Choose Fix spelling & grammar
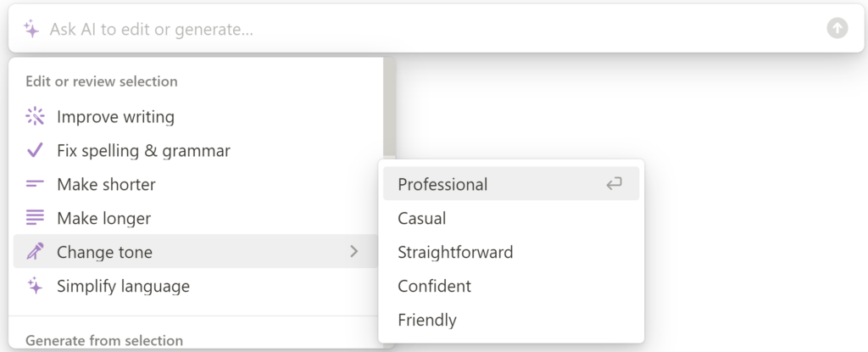The width and height of the screenshot is (868, 352). 196,150
